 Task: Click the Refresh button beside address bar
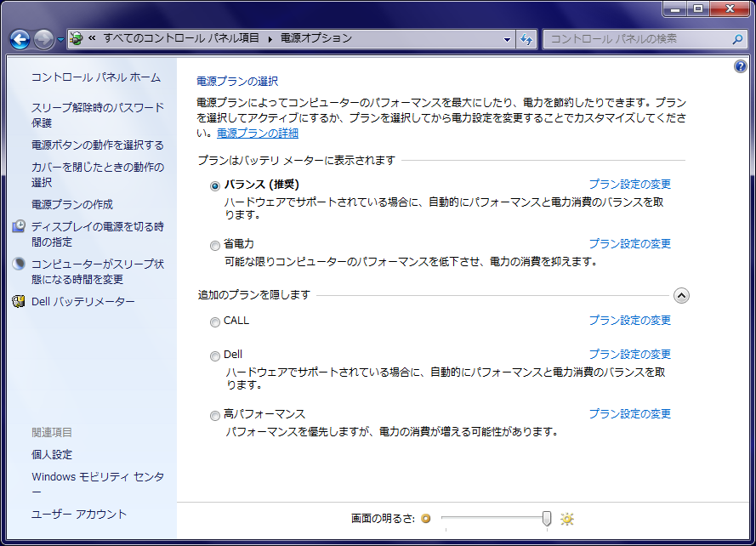(526, 40)
